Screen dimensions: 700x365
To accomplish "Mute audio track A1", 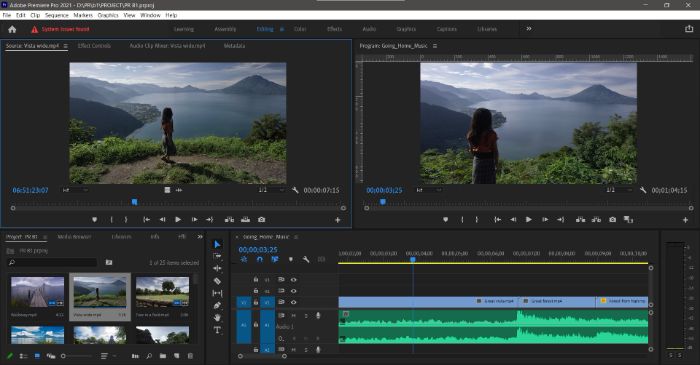I will tap(294, 315).
